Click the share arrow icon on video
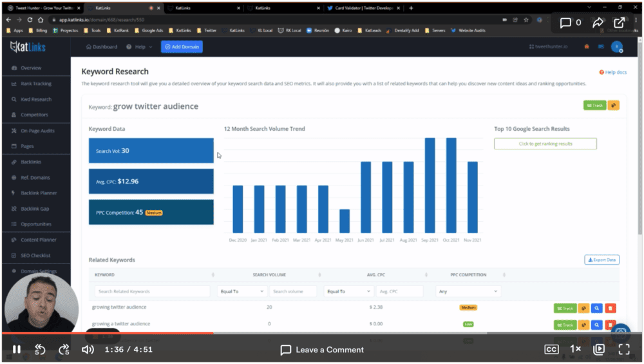Viewport: 644px width, 364px height. (598, 23)
